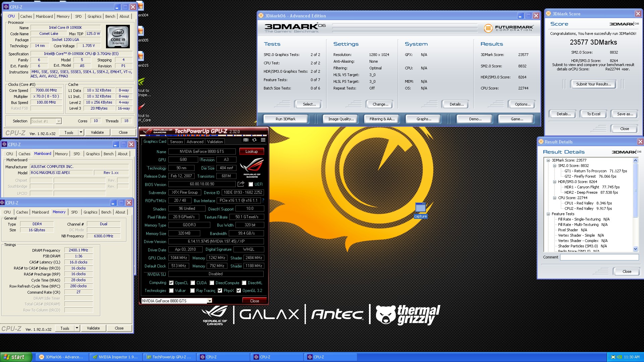Viewport: 644px width, 362px height.
Task: Click the X-shaped tray icon next to NVIDIA
Action: click(613, 357)
